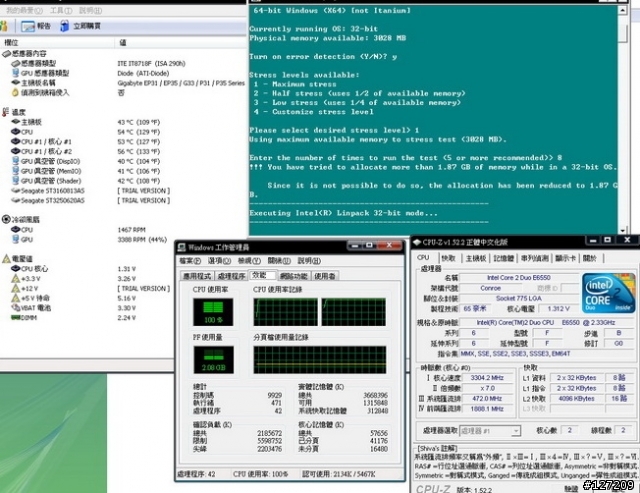The width and height of the screenshot is (640, 493).
Task: Select the 感應器內容 sensor section icon
Action: (6, 53)
